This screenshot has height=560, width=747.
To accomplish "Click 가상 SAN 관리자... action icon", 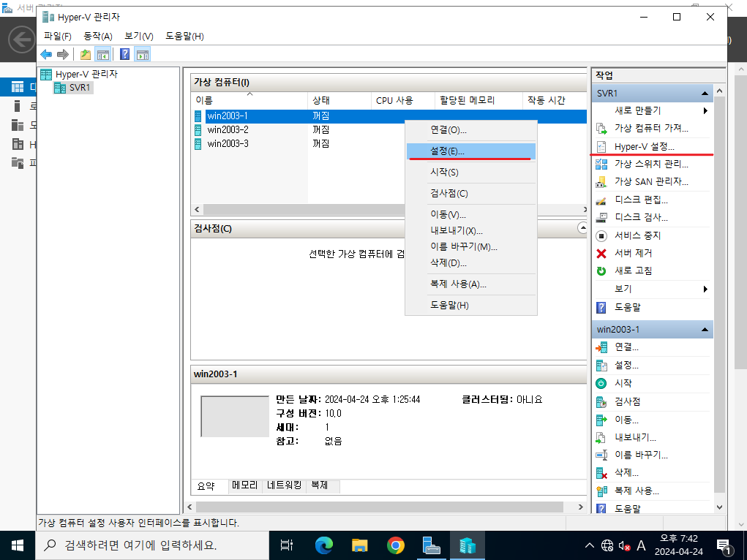I will coord(601,182).
